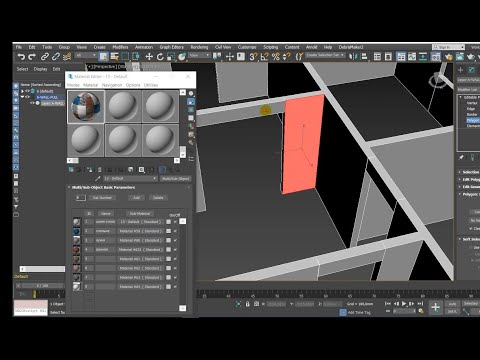Click the Set Number button
This screenshot has width=480, height=360.
pyautogui.click(x=102, y=198)
